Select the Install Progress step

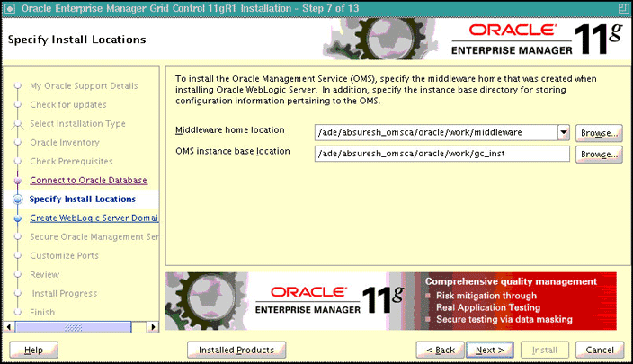coord(65,293)
